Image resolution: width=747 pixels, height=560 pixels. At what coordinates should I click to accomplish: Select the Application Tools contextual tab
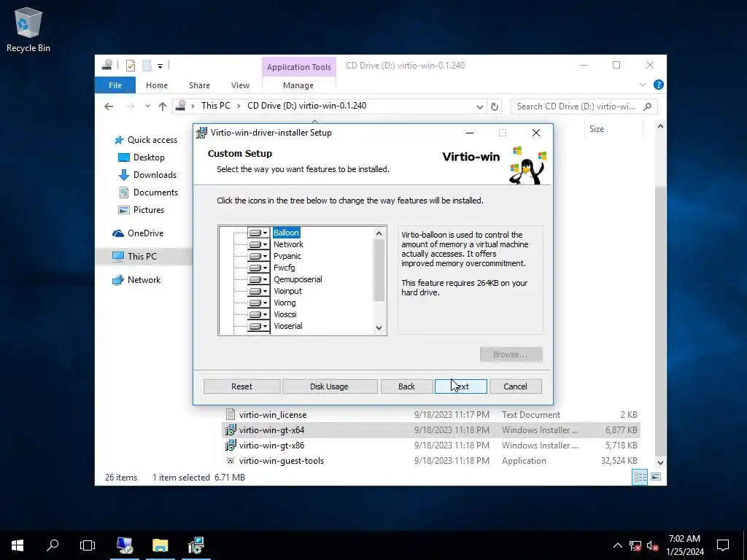[x=298, y=67]
